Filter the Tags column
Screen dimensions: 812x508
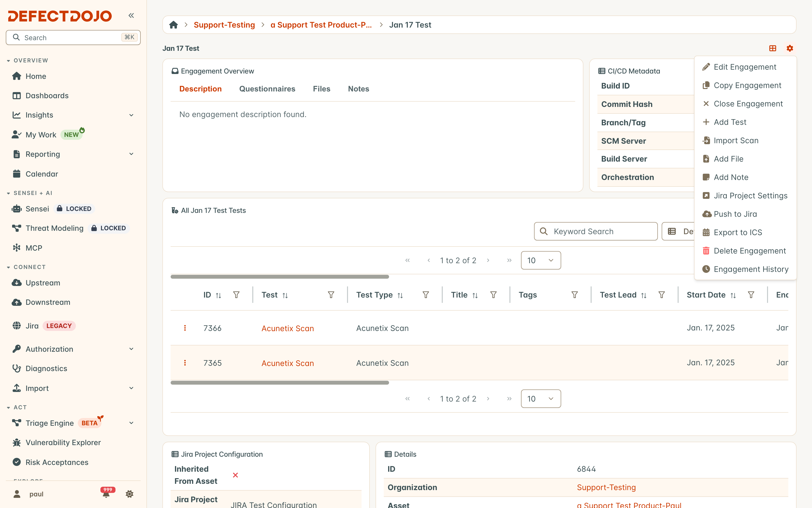[574, 295]
